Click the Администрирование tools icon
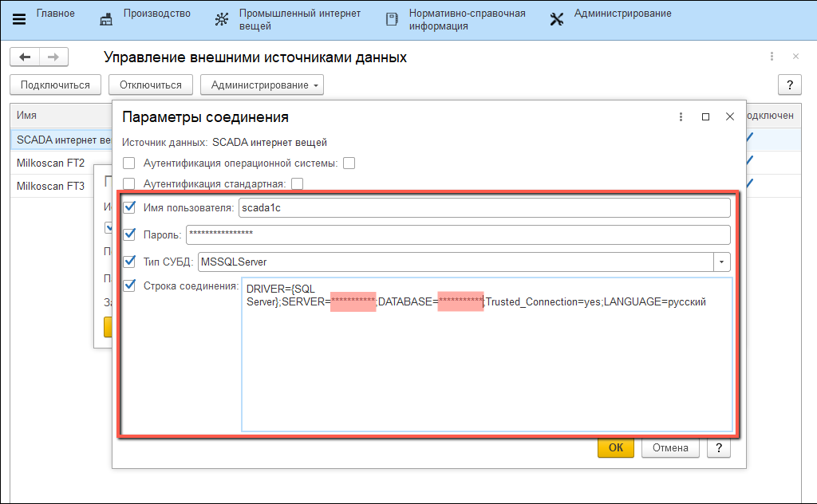Image resolution: width=817 pixels, height=504 pixels. pyautogui.click(x=557, y=19)
